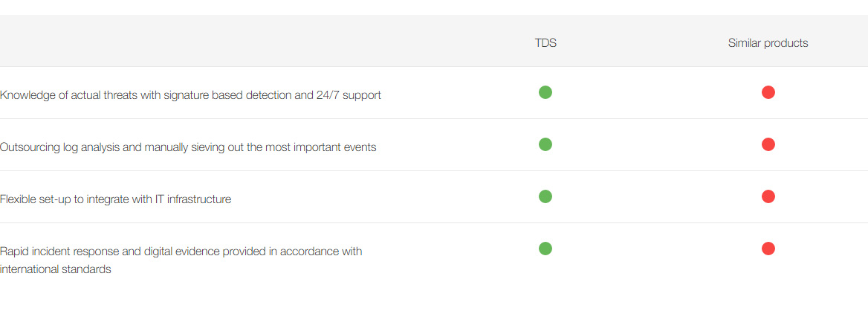
Task: Select the 'Outsourcing log analysis' row text
Action: (x=188, y=147)
